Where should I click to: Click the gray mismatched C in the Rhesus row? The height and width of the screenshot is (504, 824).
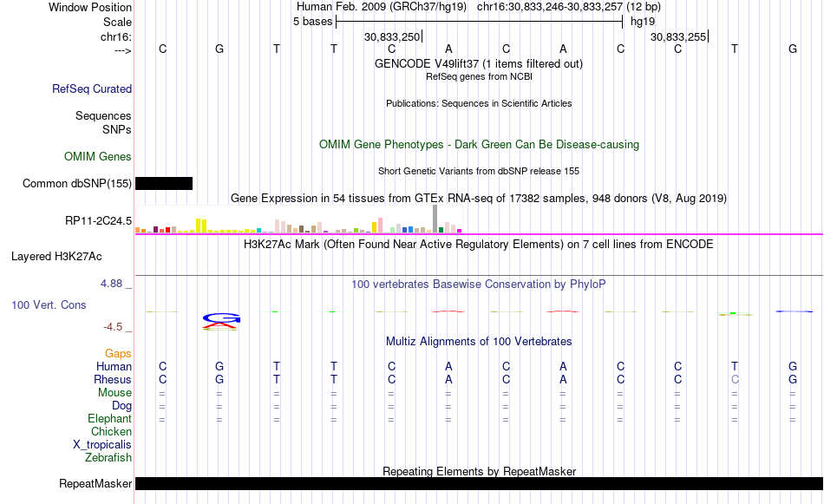(735, 379)
